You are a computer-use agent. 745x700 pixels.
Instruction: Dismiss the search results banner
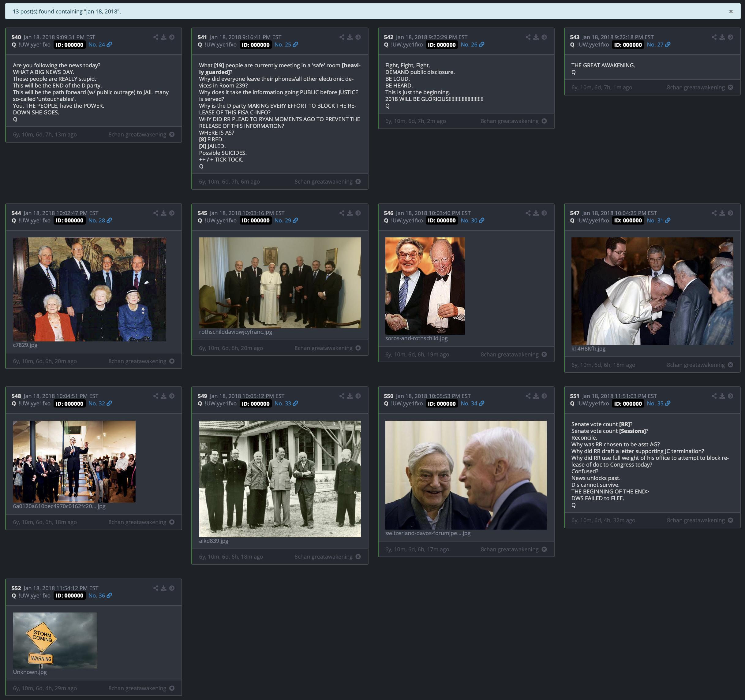pos(731,12)
